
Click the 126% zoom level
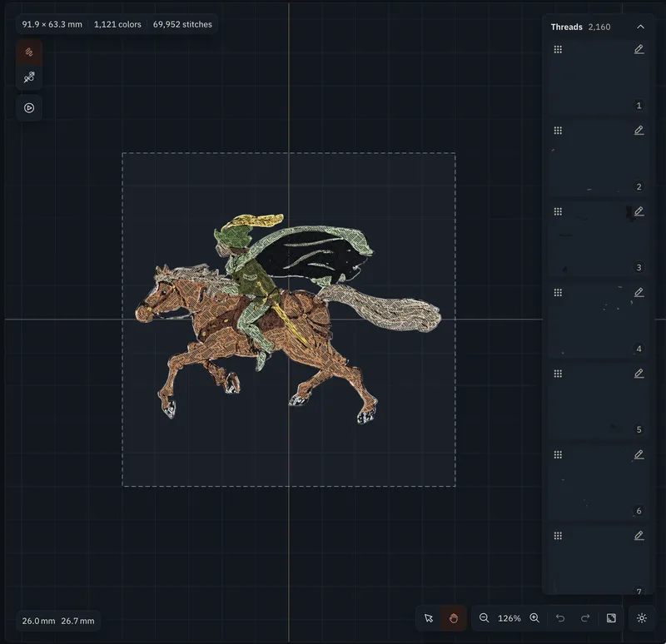509,618
